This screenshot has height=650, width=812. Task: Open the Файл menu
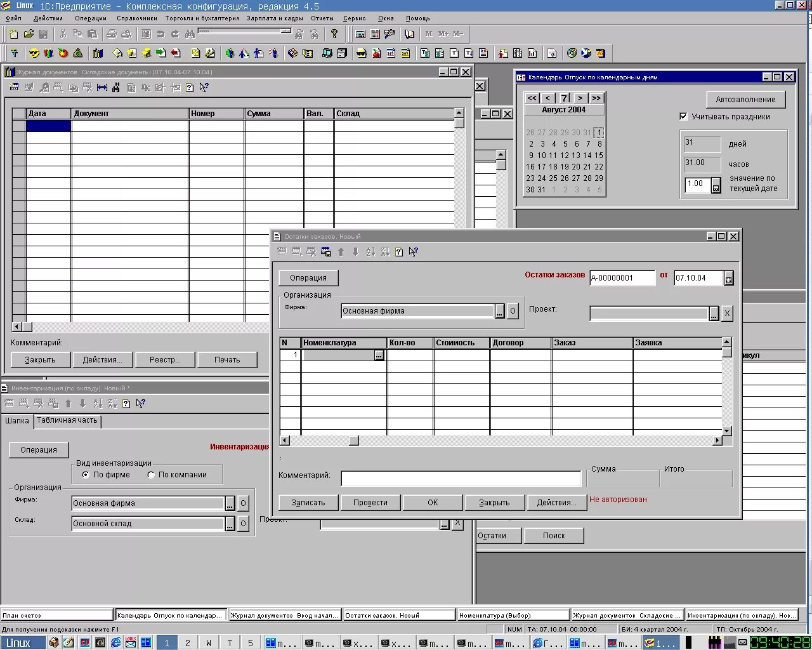[x=13, y=18]
